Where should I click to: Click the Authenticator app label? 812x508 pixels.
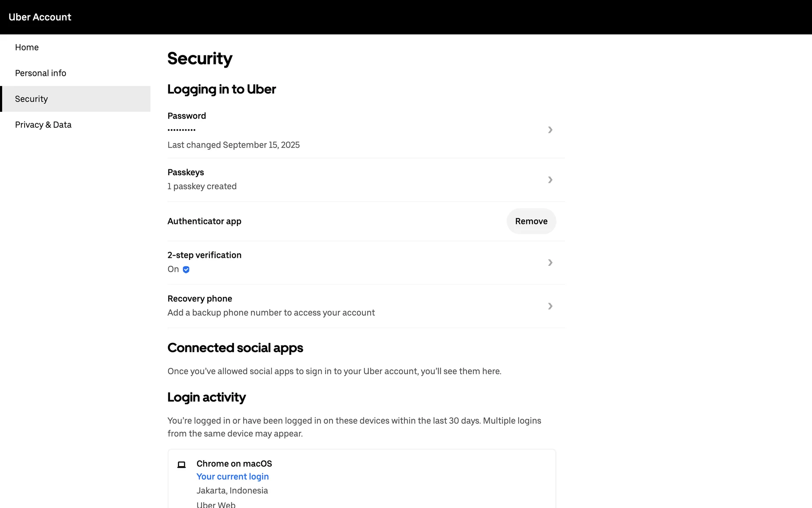coord(204,221)
